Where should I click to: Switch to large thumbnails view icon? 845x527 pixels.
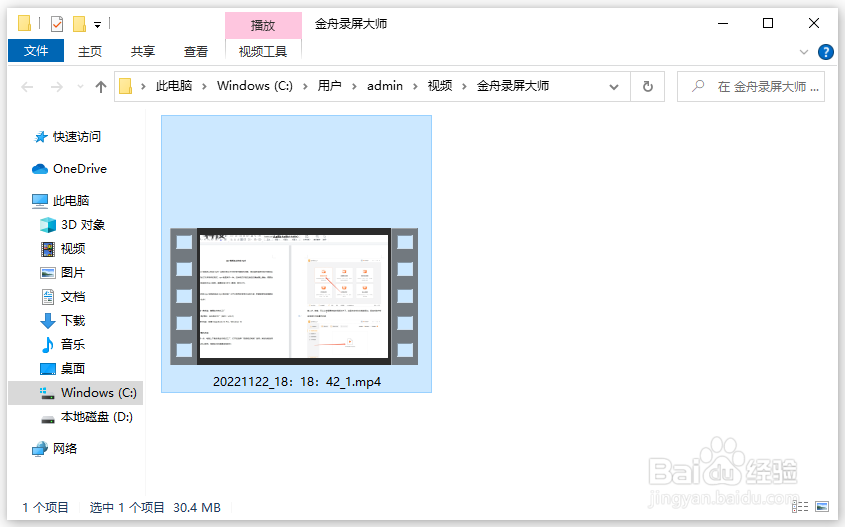coord(822,506)
